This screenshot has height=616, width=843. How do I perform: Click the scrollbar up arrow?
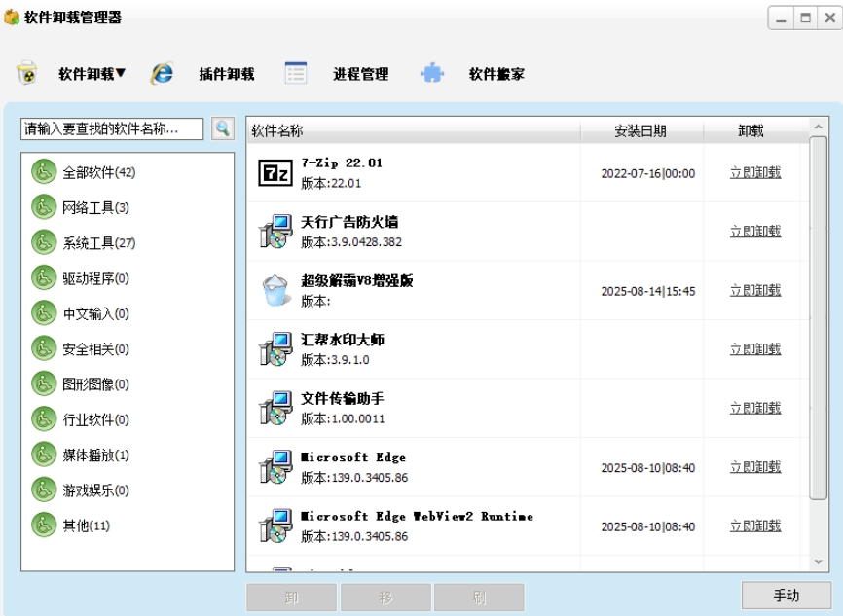pos(819,127)
